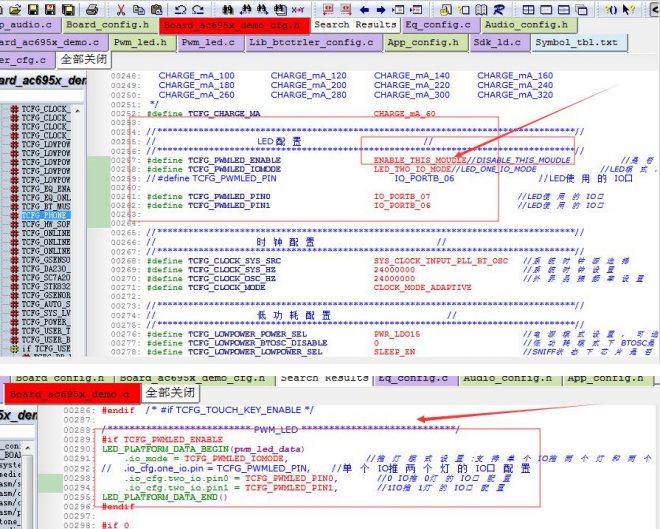
Task: Click the Redo arrow icon
Action: coord(198,9)
